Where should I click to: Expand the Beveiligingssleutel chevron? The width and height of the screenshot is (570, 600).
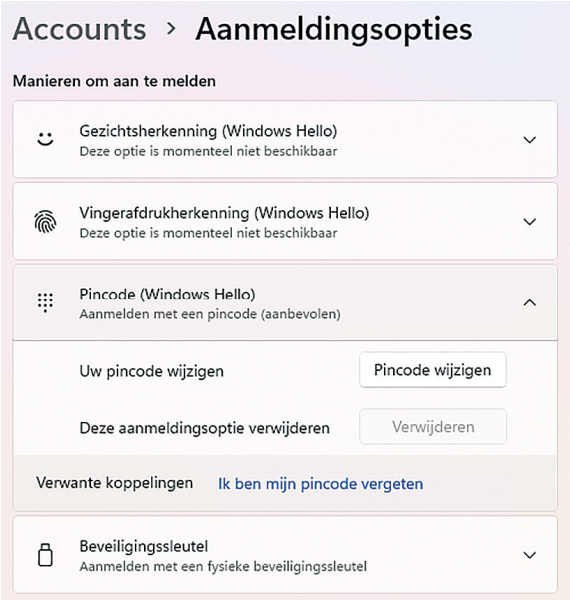[x=529, y=555]
